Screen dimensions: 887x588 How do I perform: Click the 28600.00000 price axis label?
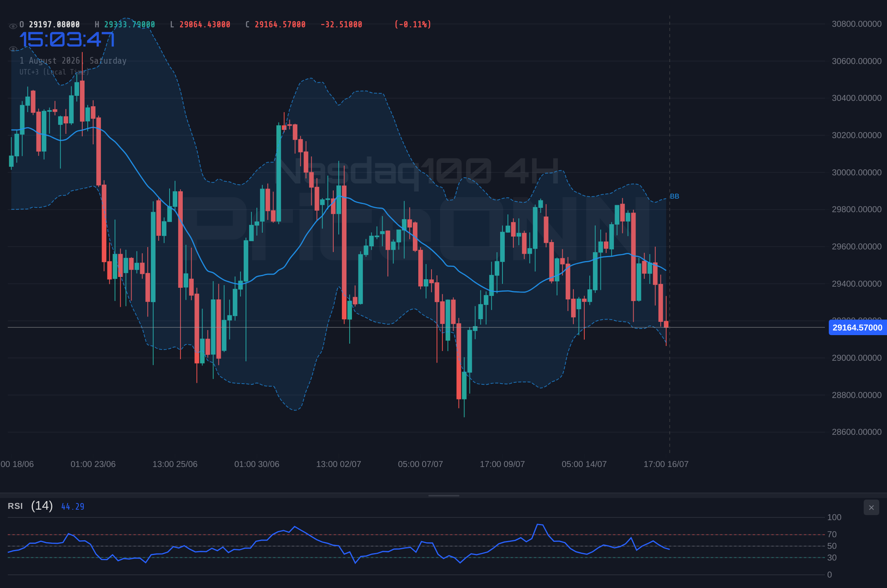[857, 432]
